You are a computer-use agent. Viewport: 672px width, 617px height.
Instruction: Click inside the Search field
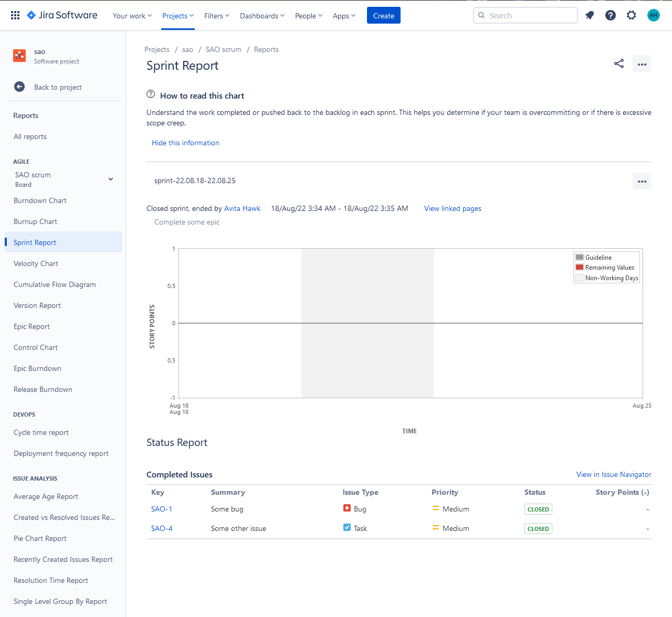coord(525,15)
